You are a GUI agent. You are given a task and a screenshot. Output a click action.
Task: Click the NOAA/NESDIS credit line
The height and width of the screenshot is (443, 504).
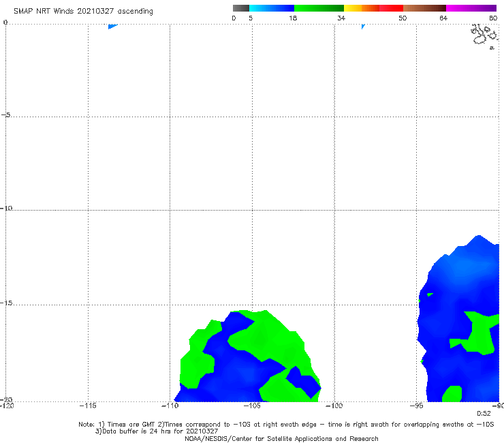coord(281,438)
